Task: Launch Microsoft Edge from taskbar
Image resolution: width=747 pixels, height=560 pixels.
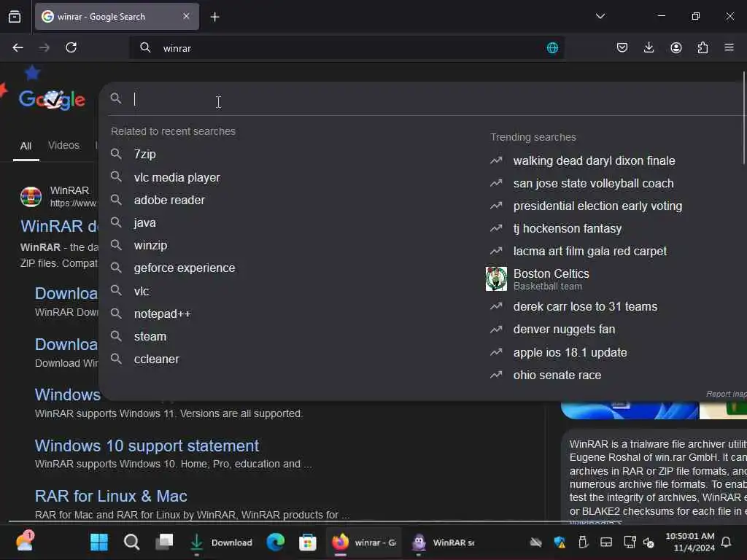Action: tap(275, 542)
